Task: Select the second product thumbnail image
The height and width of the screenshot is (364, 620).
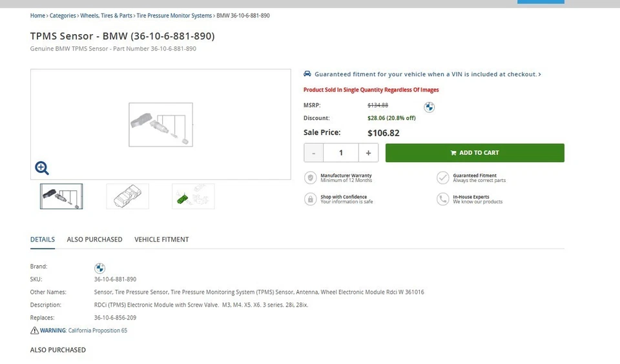Action: tap(127, 196)
